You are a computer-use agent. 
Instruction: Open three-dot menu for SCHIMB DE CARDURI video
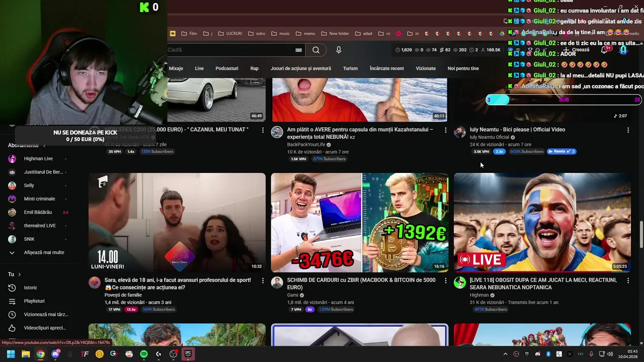coord(445,281)
